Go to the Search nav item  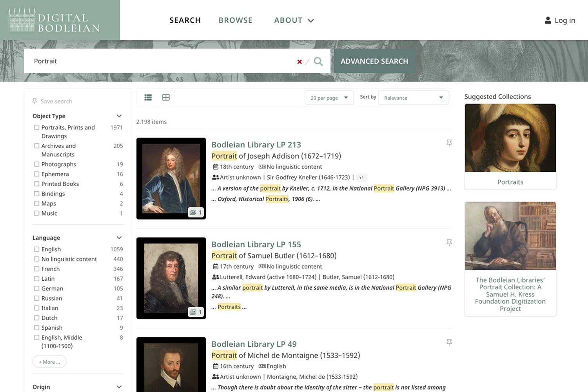185,20
